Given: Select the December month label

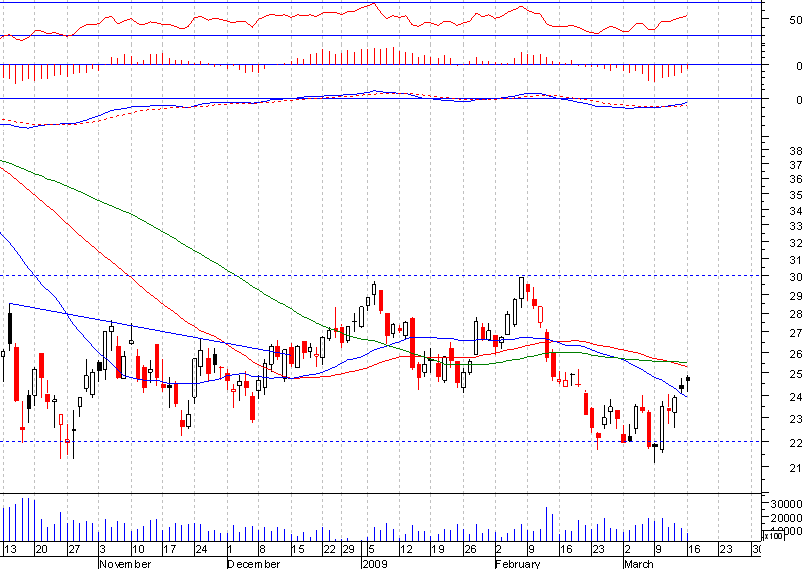Looking at the screenshot, I should (254, 564).
